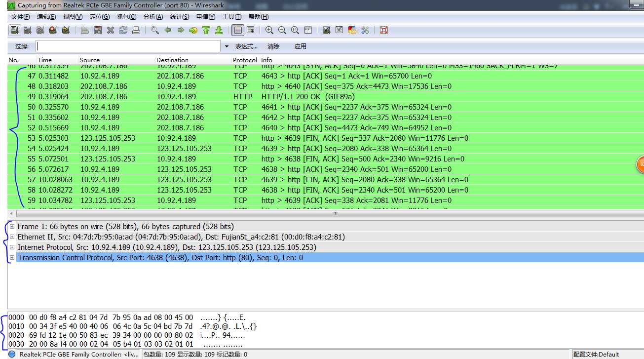Click the 应用 filter button
Image resolution: width=644 pixels, height=359 pixels.
(301, 46)
